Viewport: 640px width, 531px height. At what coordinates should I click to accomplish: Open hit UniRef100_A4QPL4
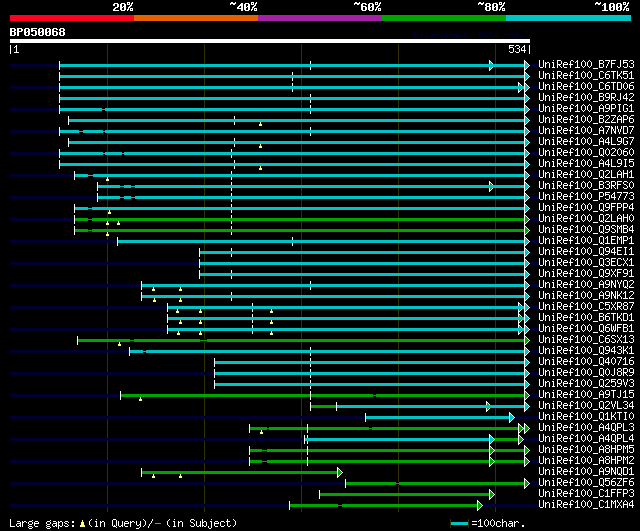pos(586,439)
